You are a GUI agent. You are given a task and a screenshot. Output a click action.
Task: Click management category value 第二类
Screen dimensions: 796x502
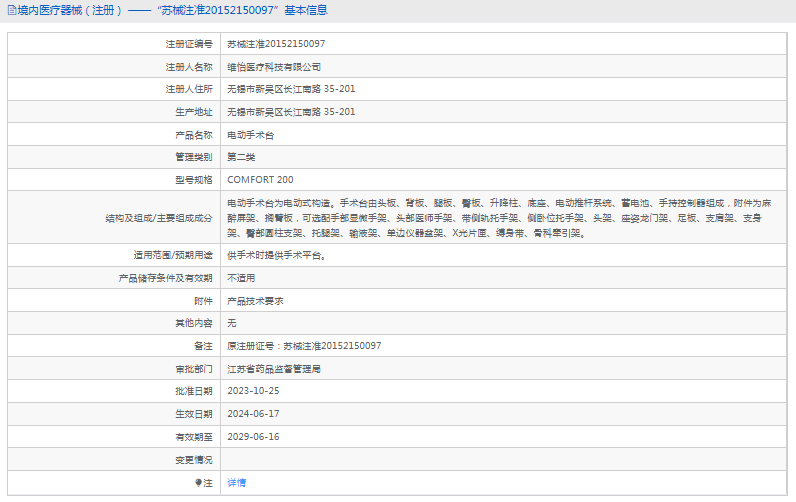pyautogui.click(x=242, y=157)
